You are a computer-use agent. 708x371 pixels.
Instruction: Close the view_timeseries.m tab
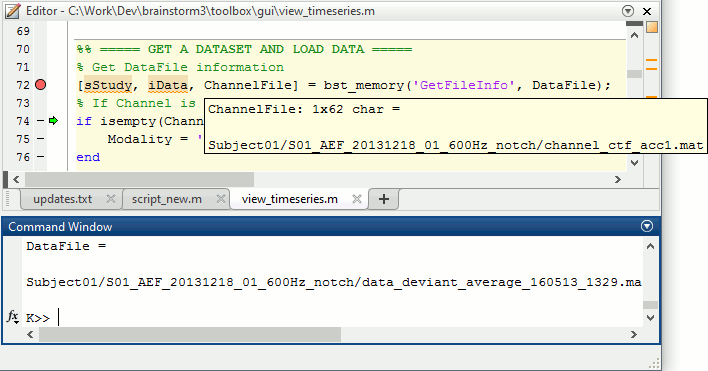[x=357, y=199]
